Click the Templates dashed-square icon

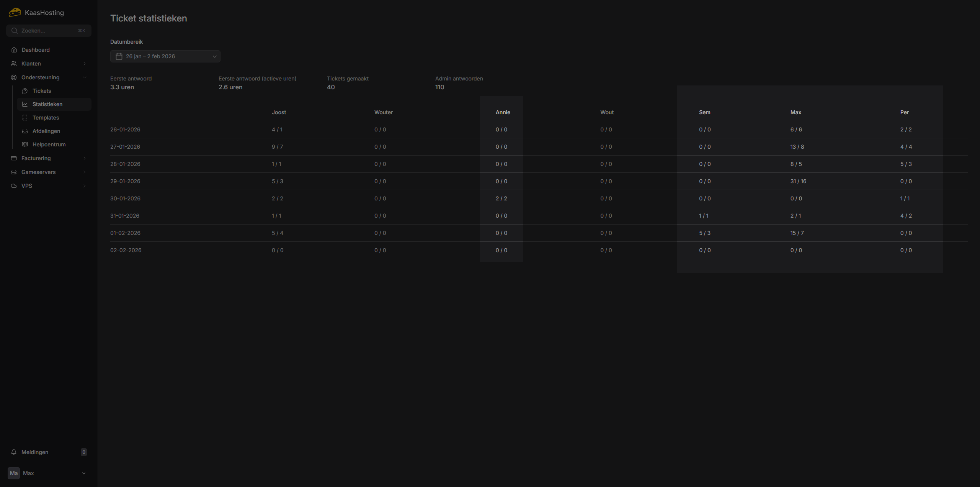pos(25,118)
